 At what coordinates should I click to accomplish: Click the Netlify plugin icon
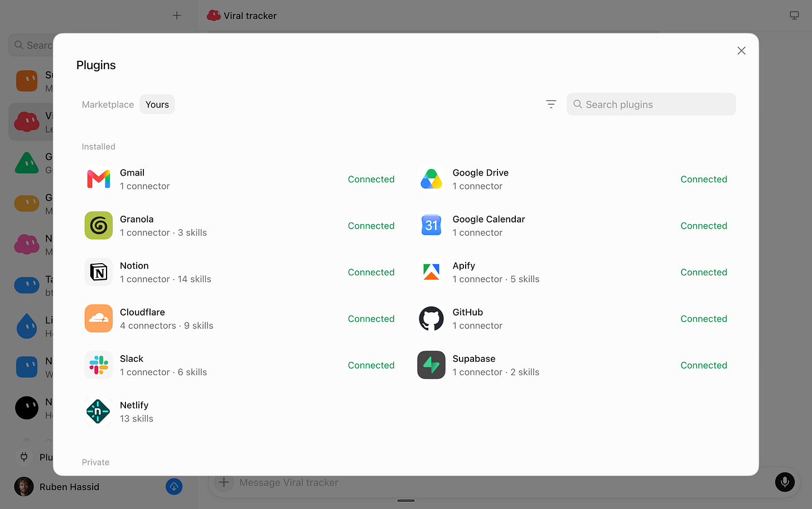click(99, 411)
